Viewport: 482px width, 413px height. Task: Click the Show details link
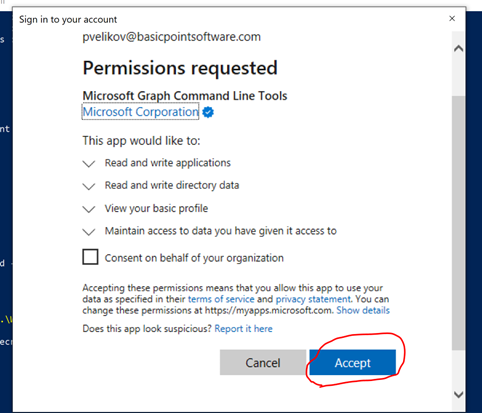pos(363,310)
